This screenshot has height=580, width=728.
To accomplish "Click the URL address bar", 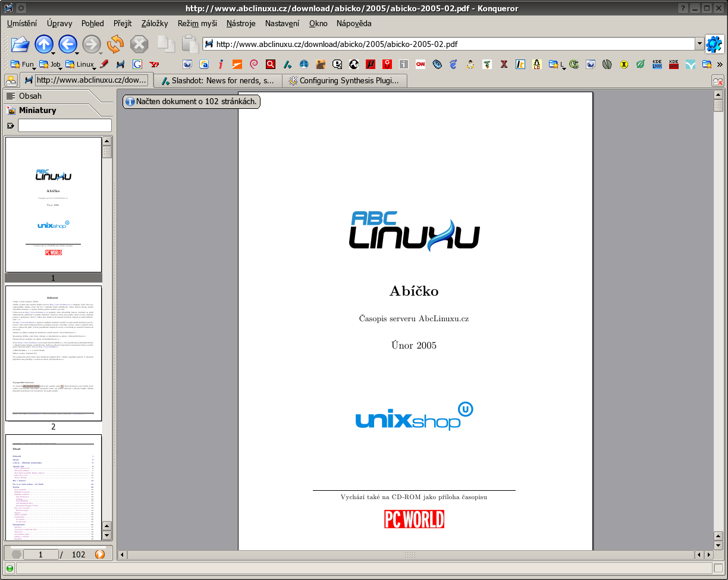I will pos(449,44).
